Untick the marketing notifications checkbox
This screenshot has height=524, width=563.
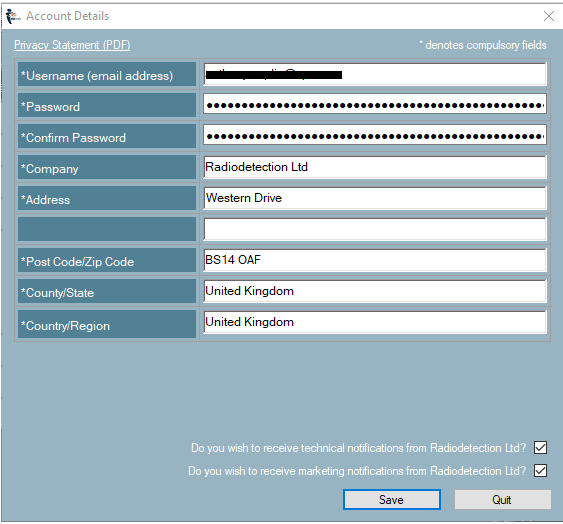[x=540, y=470]
